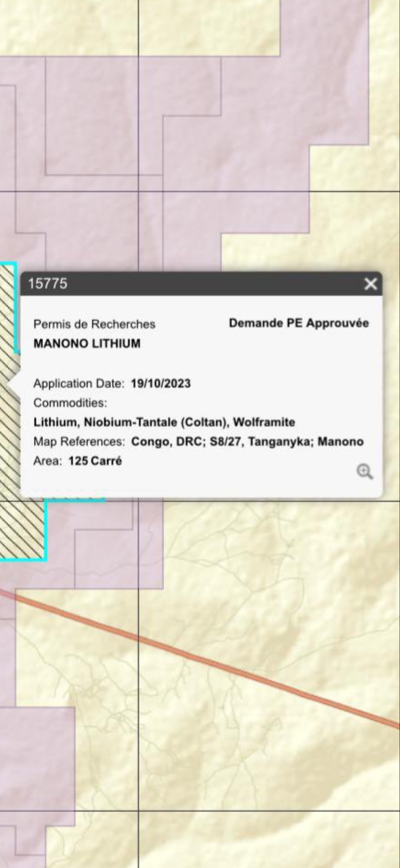Select the MANONO LITHIUM holder name
The height and width of the screenshot is (868, 400).
coord(87,343)
